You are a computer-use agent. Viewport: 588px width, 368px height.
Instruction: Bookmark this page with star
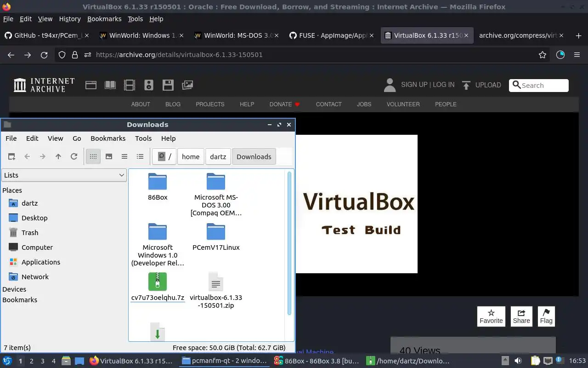click(543, 55)
